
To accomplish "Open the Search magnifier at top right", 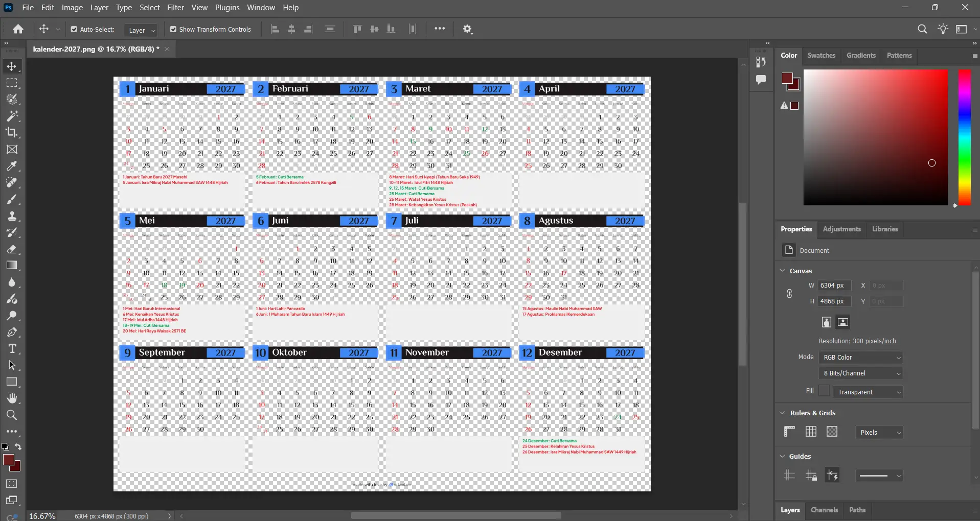I will click(x=922, y=29).
